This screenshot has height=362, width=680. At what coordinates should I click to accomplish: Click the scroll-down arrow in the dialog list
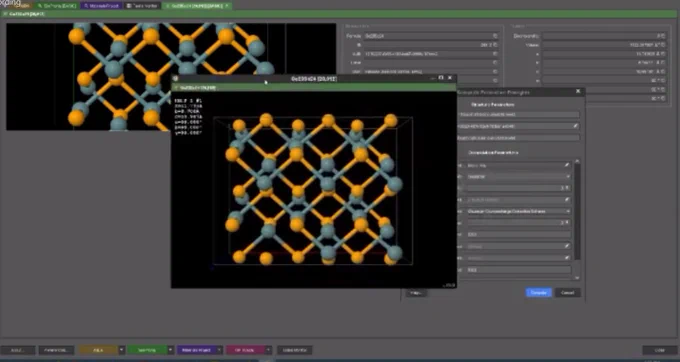pyautogui.click(x=577, y=277)
